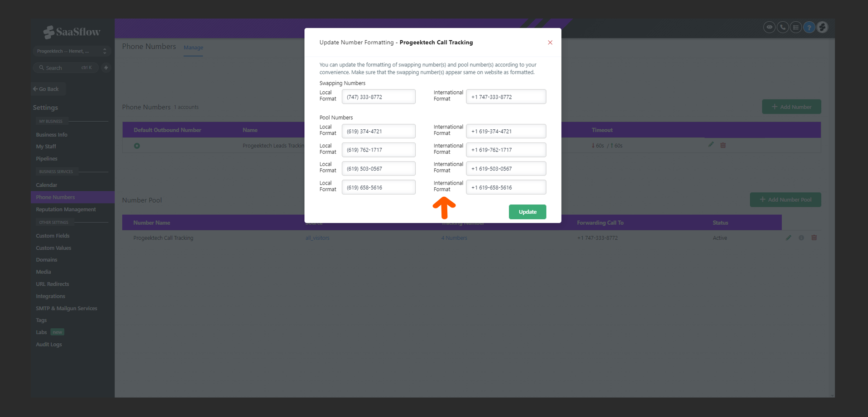Edit the Progeektech Call Tracking pool
Viewport: 868px width, 417px height.
(788, 238)
